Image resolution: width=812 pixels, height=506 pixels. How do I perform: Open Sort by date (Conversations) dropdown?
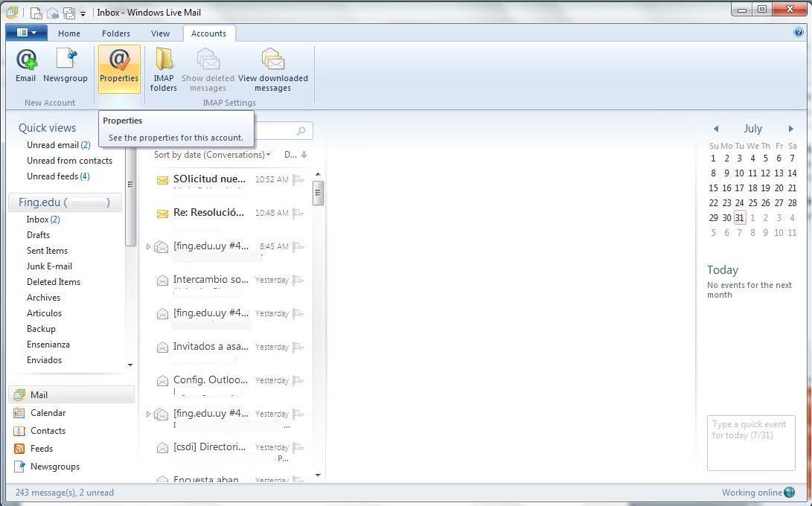pyautogui.click(x=212, y=155)
